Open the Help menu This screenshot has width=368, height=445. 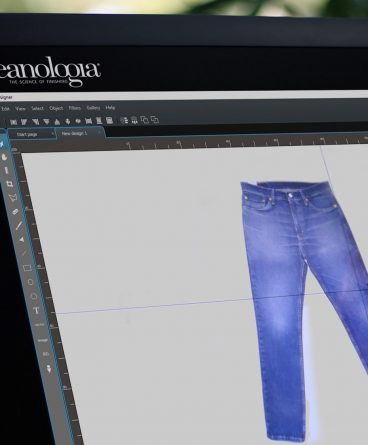[x=110, y=107]
